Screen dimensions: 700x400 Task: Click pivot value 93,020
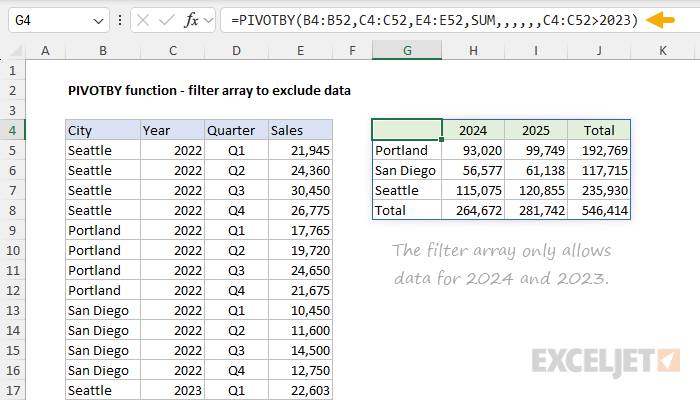point(473,150)
